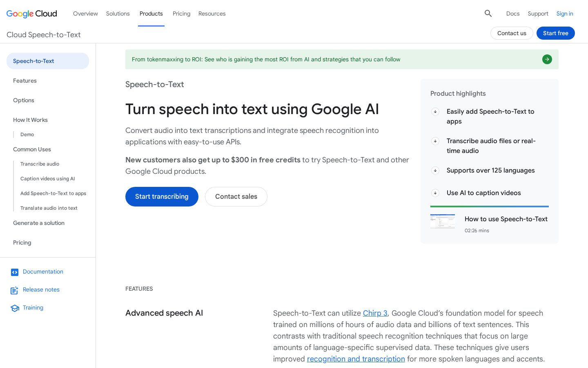This screenshot has width=588, height=368.
Task: Click the Documentation code icon
Action: 15,272
